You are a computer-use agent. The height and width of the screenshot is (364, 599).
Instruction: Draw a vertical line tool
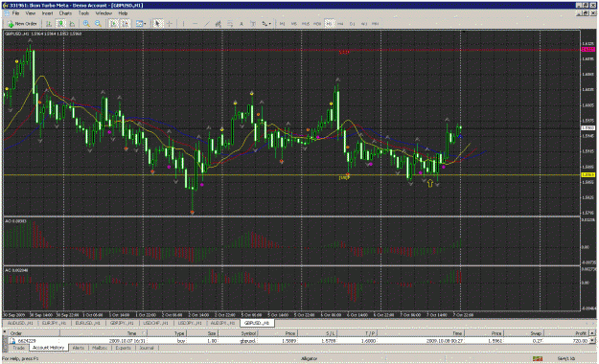click(183, 24)
